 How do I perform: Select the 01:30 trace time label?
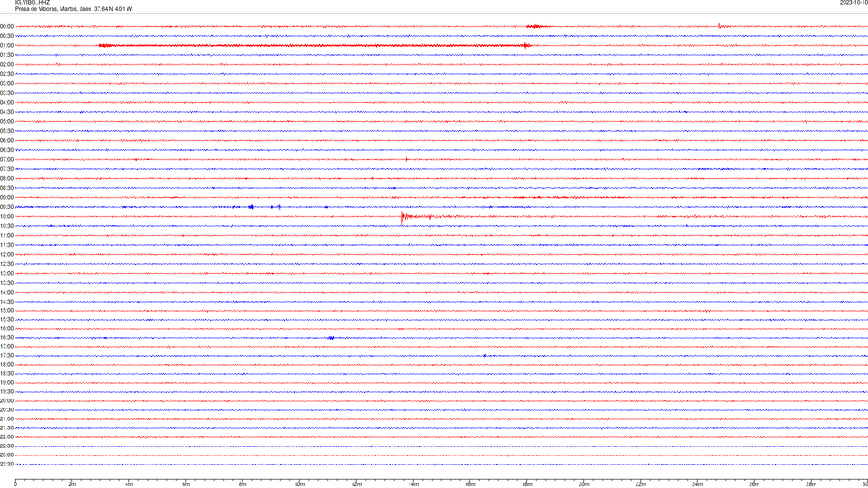[x=6, y=55]
